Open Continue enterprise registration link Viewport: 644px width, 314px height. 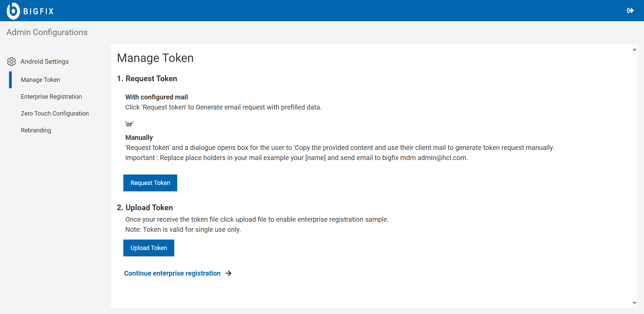[172, 273]
